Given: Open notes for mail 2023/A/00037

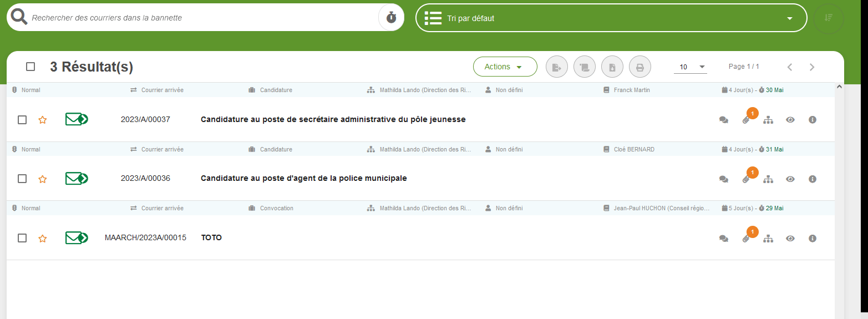Looking at the screenshot, I should pos(723,120).
